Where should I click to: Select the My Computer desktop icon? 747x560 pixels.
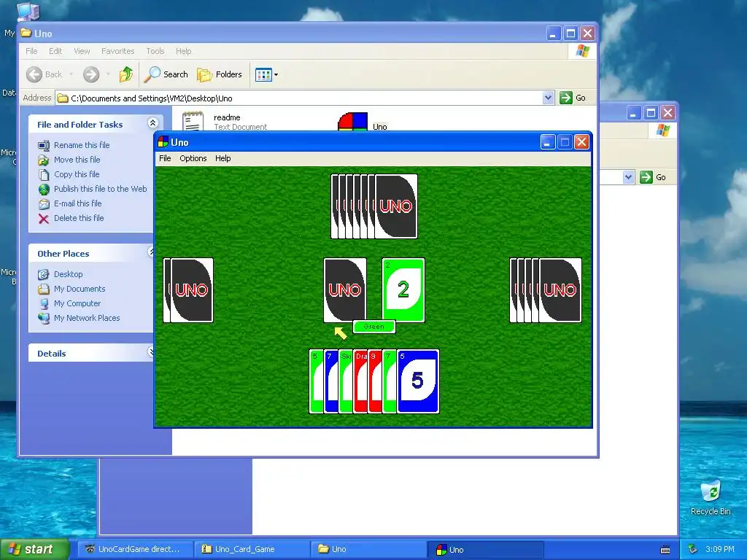point(27,12)
